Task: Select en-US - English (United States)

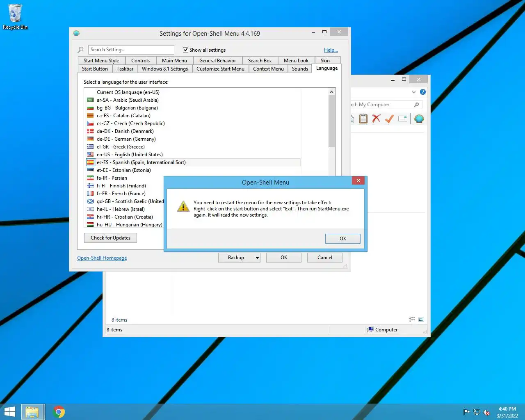Action: 130,155
